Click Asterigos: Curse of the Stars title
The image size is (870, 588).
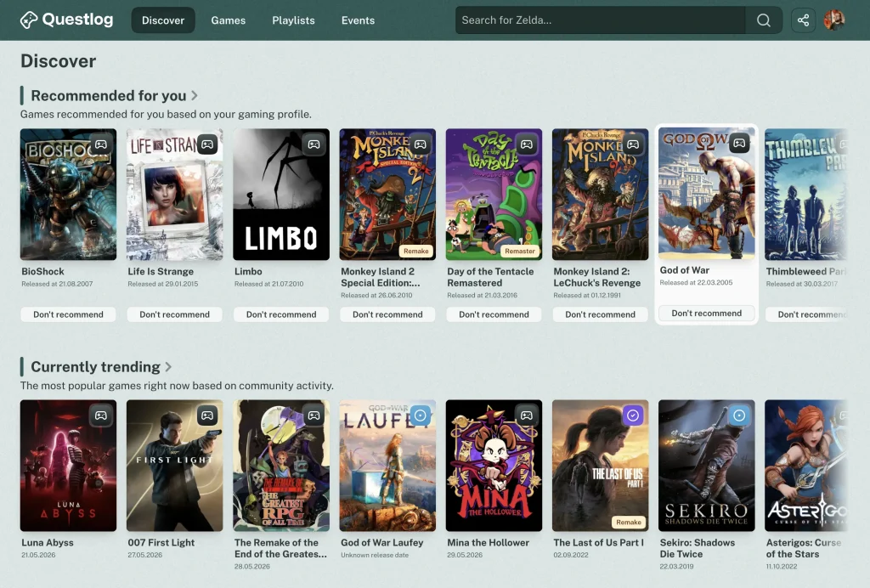804,549
